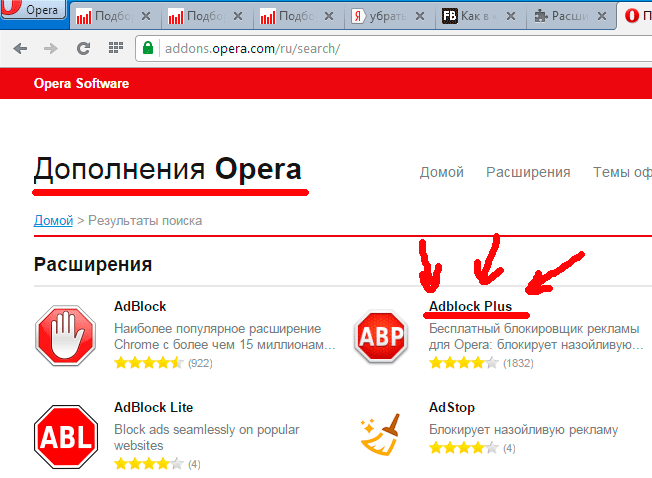Close the third Подбо tab
The image size is (652, 478).
click(329, 16)
